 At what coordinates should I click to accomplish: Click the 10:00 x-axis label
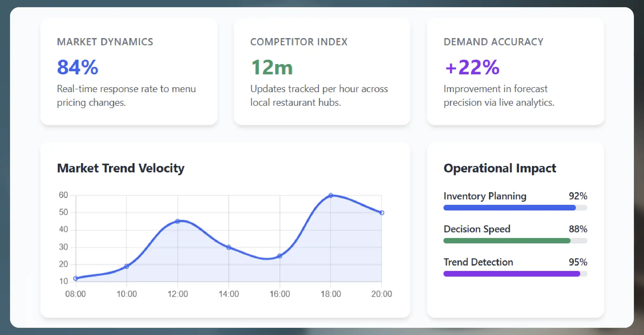(x=126, y=294)
